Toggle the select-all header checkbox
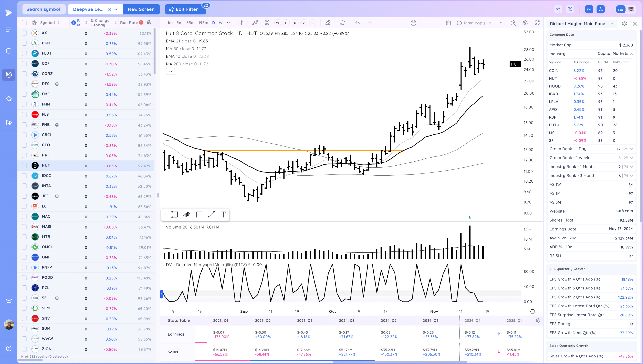643x364 pixels. (24, 23)
